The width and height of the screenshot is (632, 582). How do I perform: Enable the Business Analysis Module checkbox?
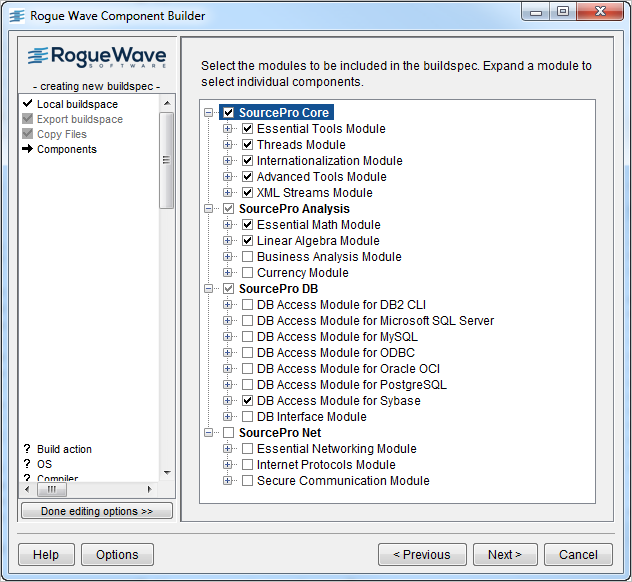pos(247,257)
